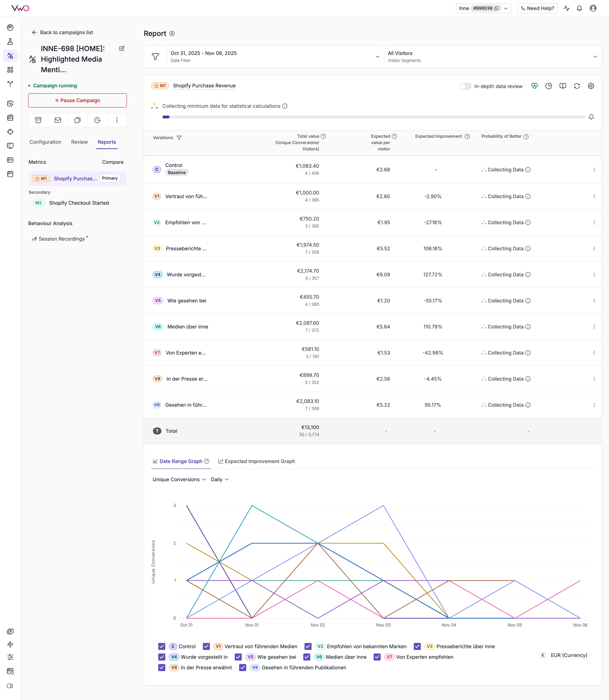
Task: Open the Daily interval dropdown
Action: tap(220, 479)
